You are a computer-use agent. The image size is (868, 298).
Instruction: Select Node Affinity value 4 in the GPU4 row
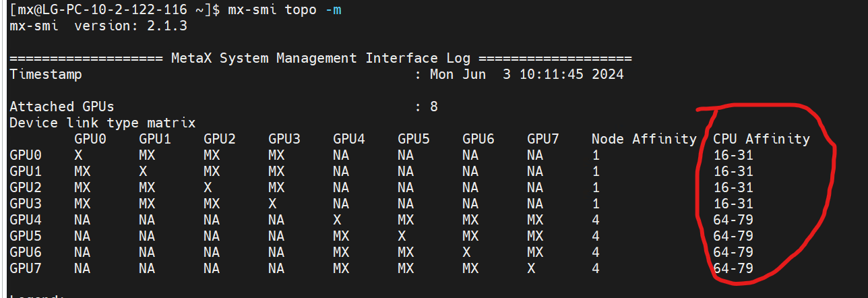click(x=596, y=220)
